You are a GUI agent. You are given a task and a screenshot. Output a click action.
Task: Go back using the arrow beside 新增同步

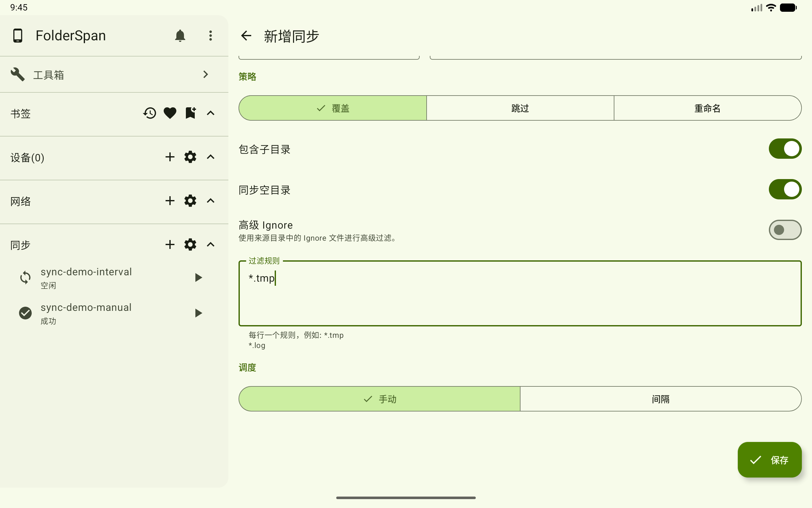tap(246, 36)
